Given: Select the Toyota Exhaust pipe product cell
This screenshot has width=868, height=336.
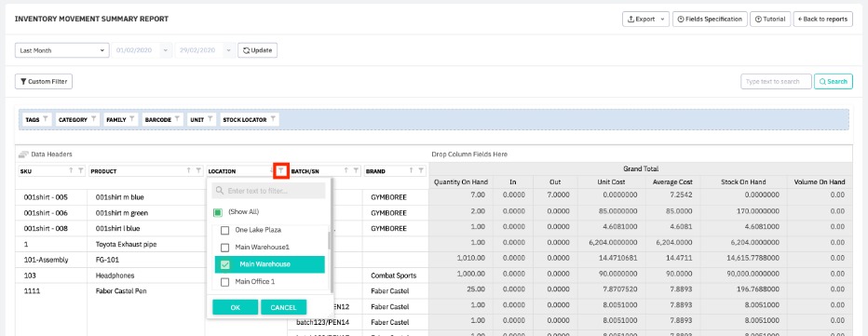Looking at the screenshot, I should coord(146,244).
